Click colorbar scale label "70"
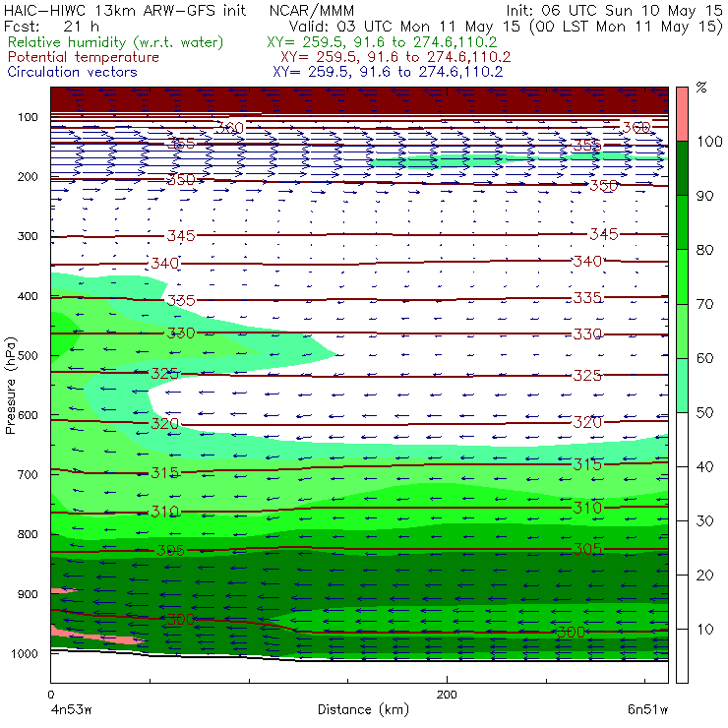The width and height of the screenshot is (728, 728). [x=704, y=304]
